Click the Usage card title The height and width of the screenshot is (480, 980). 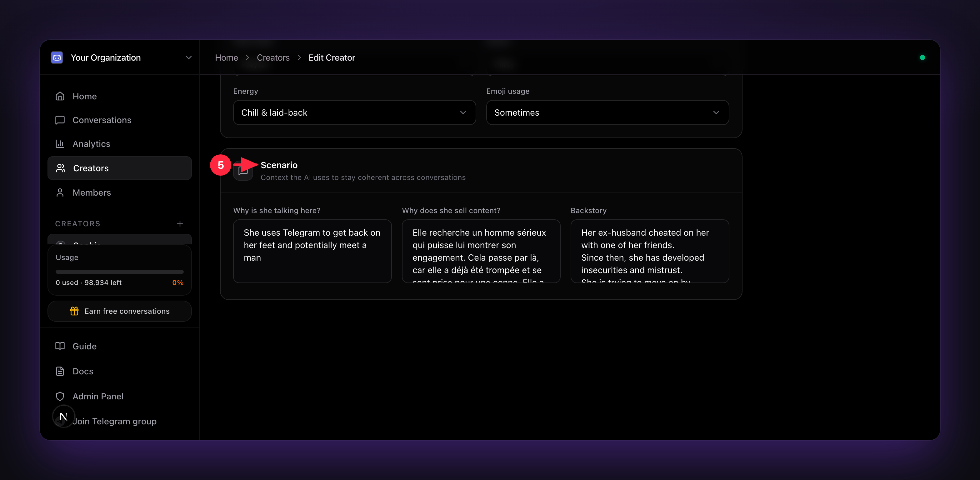pyautogui.click(x=67, y=257)
